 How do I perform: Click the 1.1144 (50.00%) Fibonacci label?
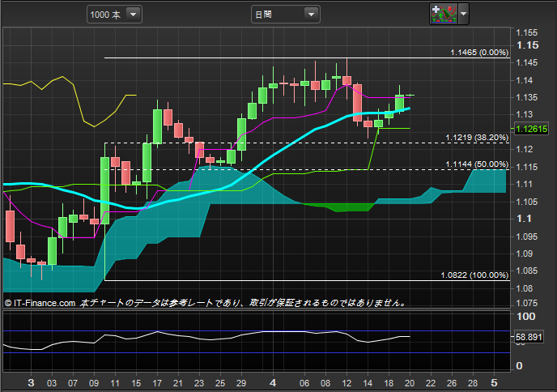pos(477,164)
